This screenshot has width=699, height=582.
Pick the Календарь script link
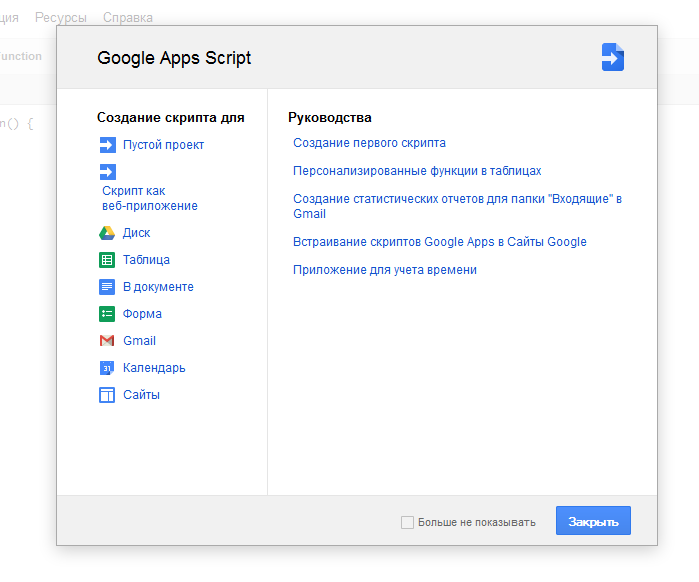click(x=154, y=368)
